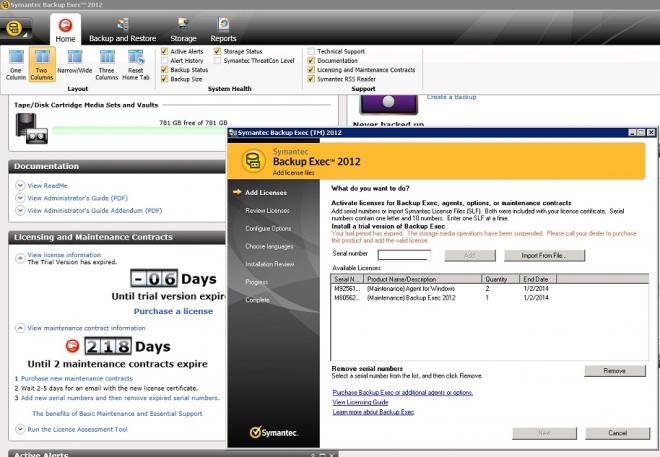Open the Purchase a license link
Viewport: 660px width, 457px height.
(173, 311)
